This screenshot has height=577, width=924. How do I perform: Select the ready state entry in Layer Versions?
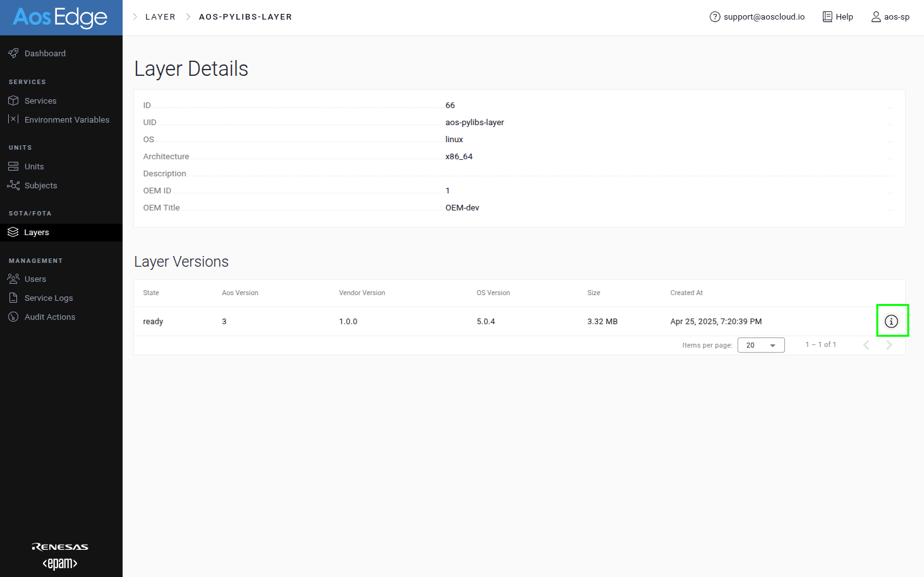(153, 321)
